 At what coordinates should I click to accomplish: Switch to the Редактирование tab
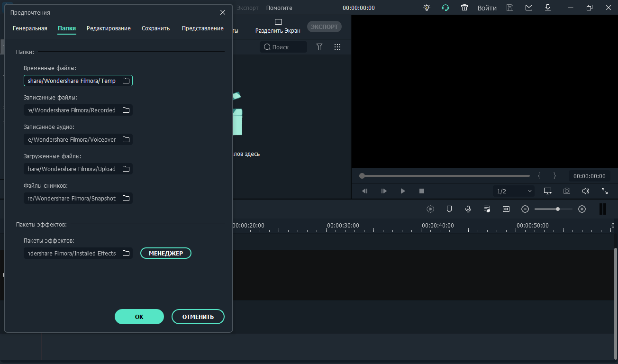coord(109,28)
